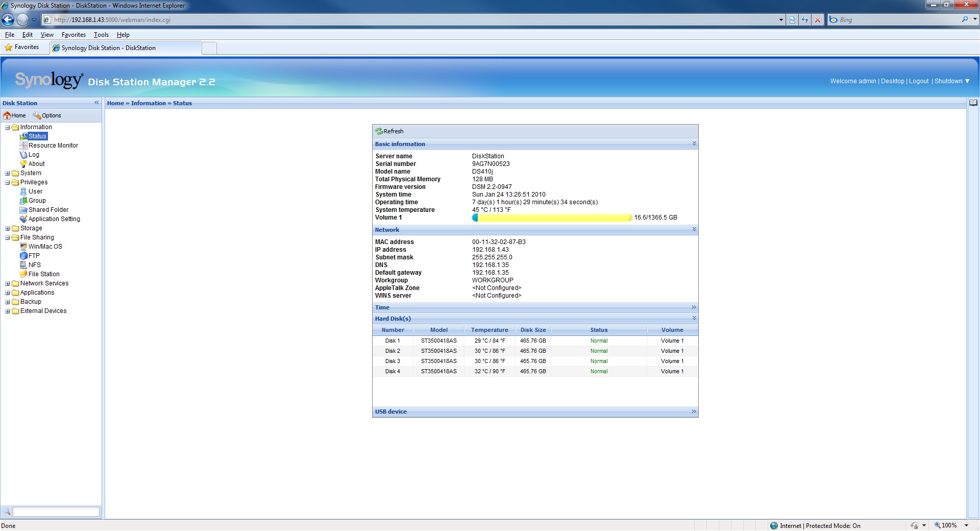Open the Favorites menu in menu bar
This screenshot has width=980, height=531.
point(73,35)
